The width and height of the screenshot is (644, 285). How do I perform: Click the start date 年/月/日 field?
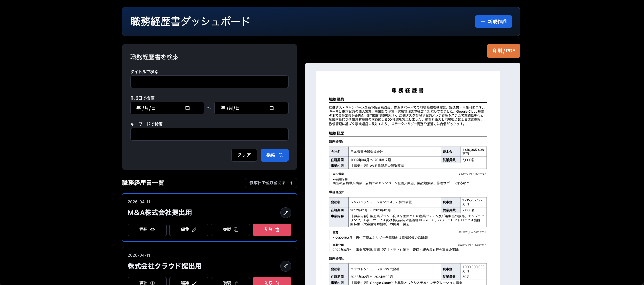[167, 108]
